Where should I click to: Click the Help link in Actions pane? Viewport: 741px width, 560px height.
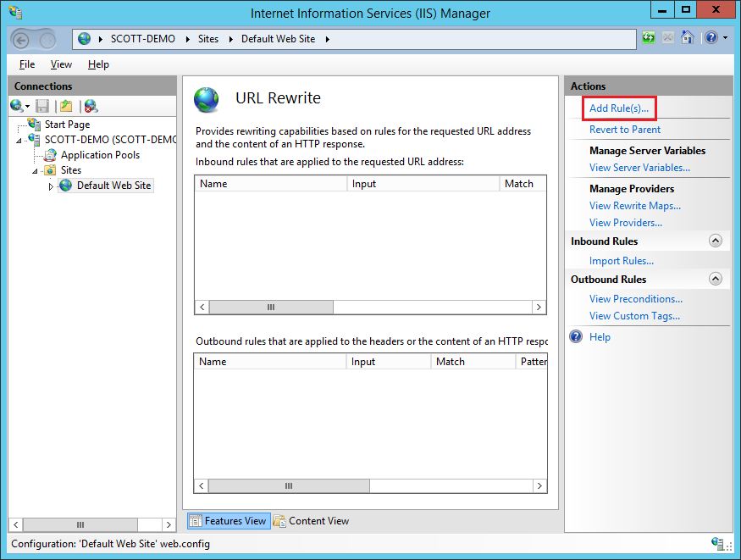(600, 337)
